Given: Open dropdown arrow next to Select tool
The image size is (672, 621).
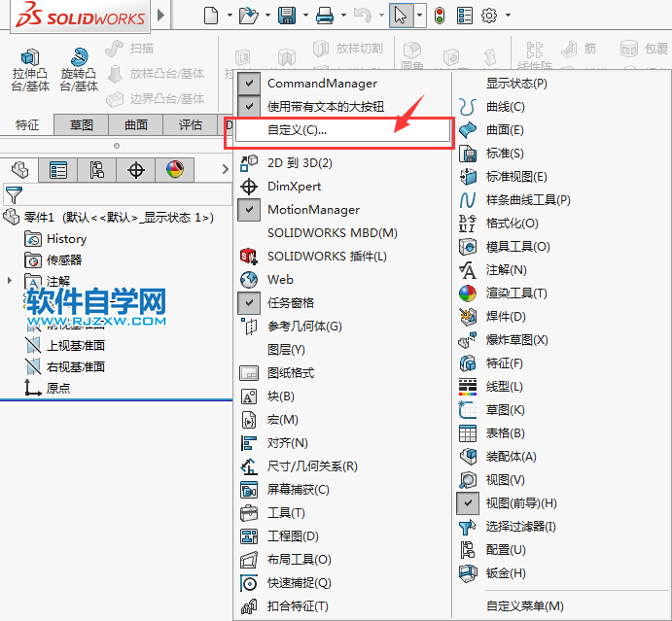Looking at the screenshot, I should (420, 16).
